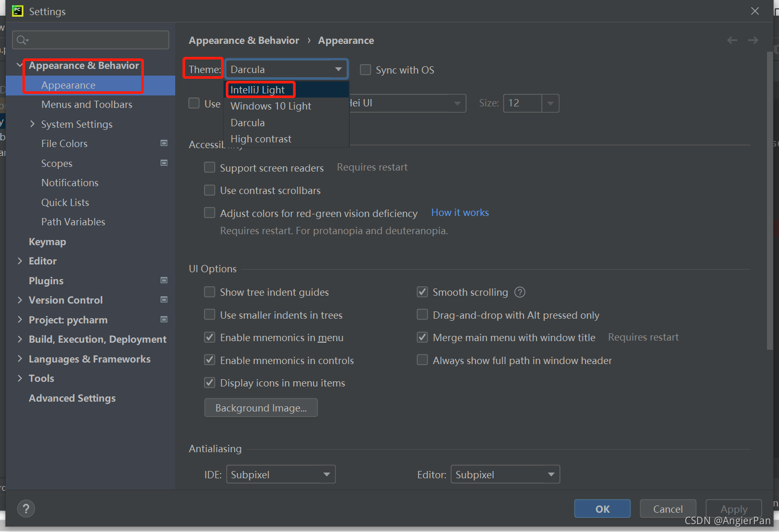Enable Show tree indent guides
Viewport: 779px width, 532px height.
pos(210,292)
